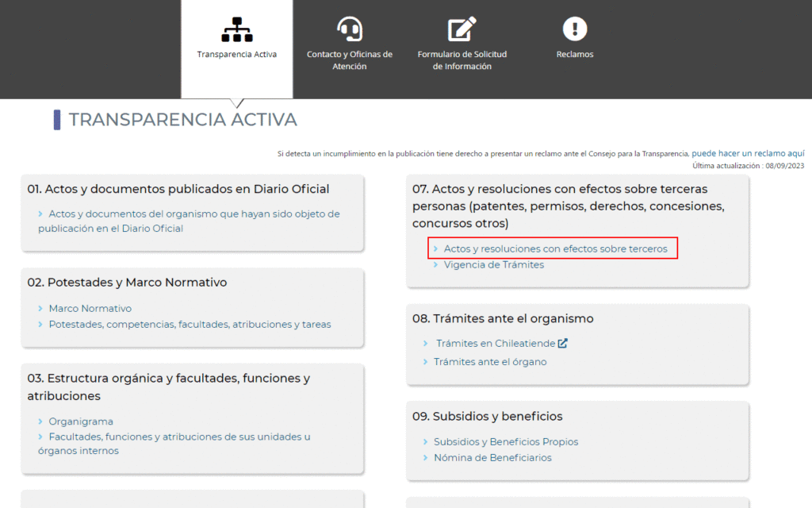Open the Vigencia de Trámites link

(x=493, y=265)
